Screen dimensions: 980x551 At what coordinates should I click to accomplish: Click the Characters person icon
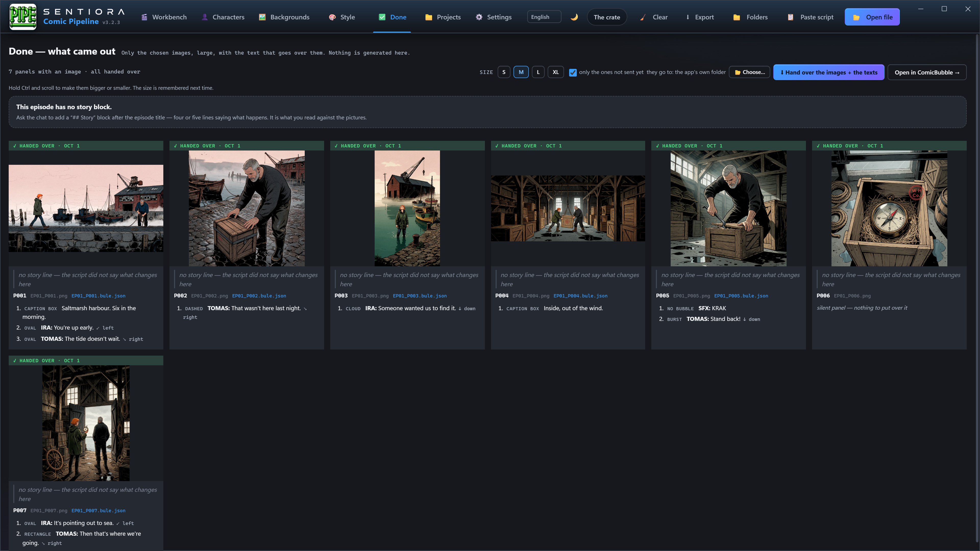(205, 17)
